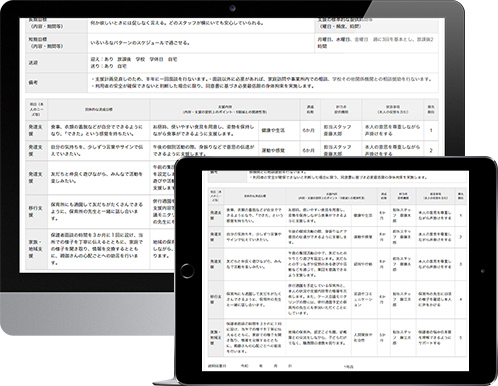
Task: Click the '家族・地域支援' item cell on the tablet
Action: pos(215,338)
